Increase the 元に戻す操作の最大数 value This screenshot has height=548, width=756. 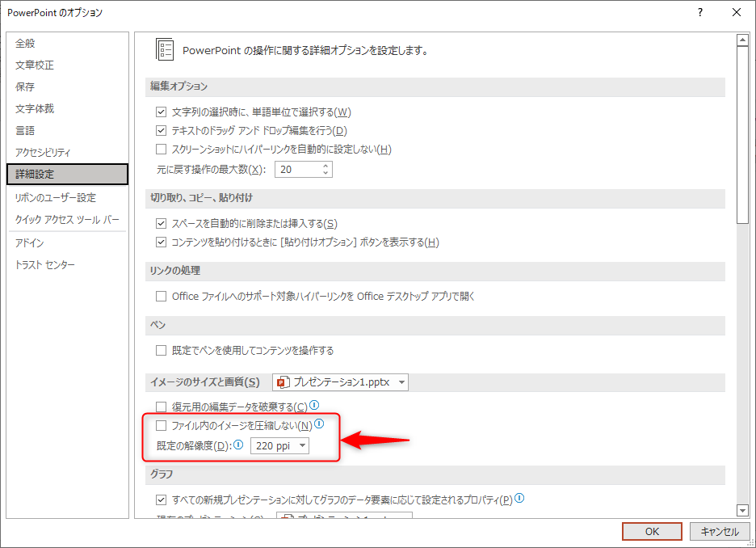coord(325,166)
